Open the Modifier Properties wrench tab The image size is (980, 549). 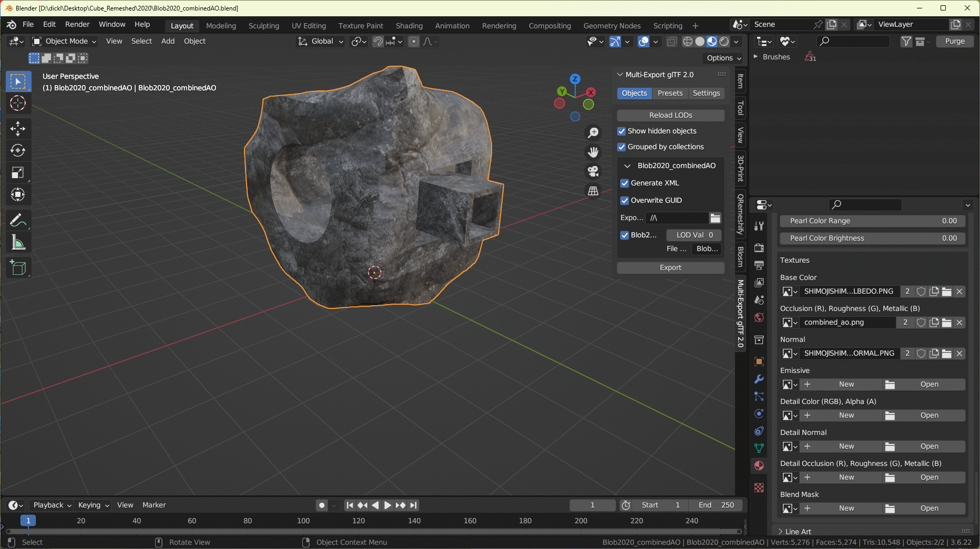coord(759,379)
